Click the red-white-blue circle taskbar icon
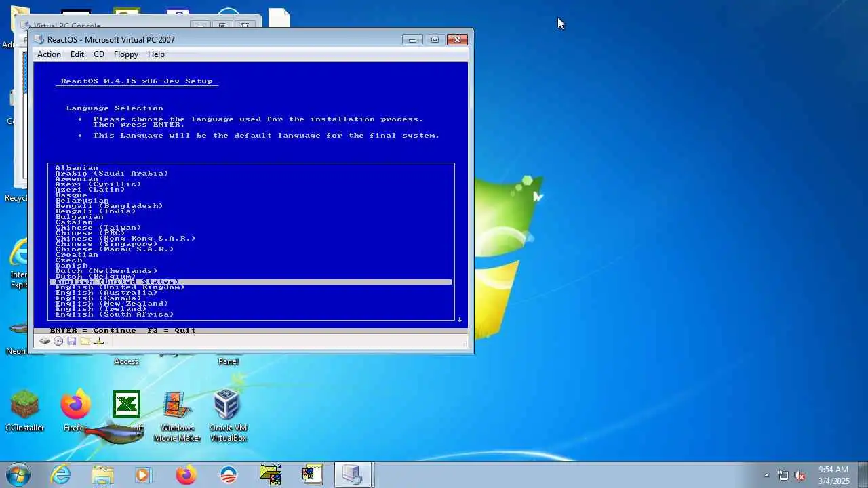Viewport: 868px width, 488px height. (229, 474)
